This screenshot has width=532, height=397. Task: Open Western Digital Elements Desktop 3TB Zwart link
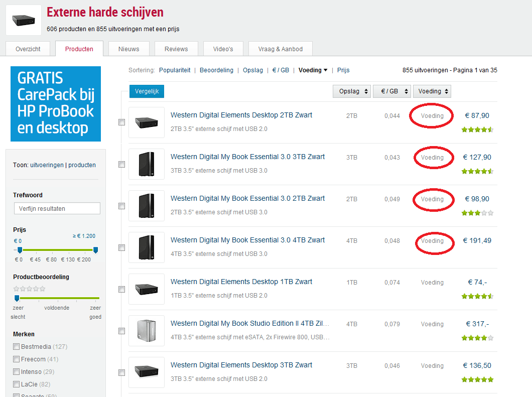[x=241, y=365]
